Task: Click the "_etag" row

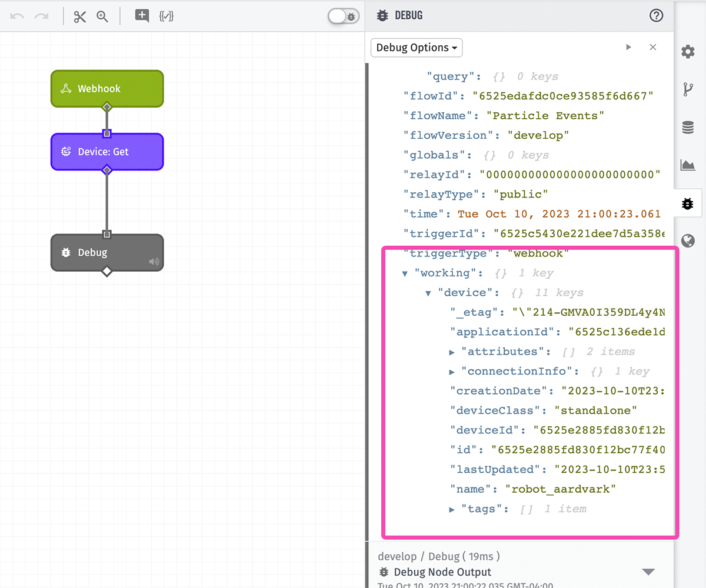Action: pyautogui.click(x=558, y=312)
